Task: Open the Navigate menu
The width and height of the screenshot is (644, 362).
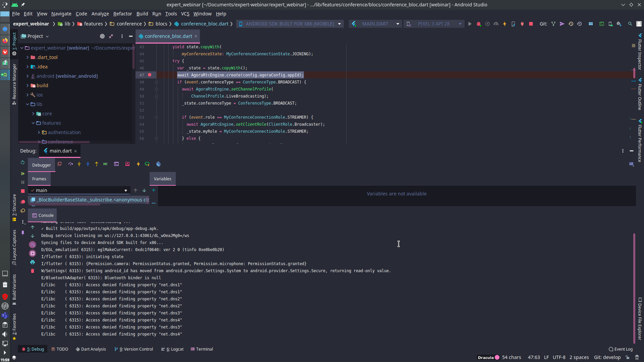Action: click(x=61, y=14)
